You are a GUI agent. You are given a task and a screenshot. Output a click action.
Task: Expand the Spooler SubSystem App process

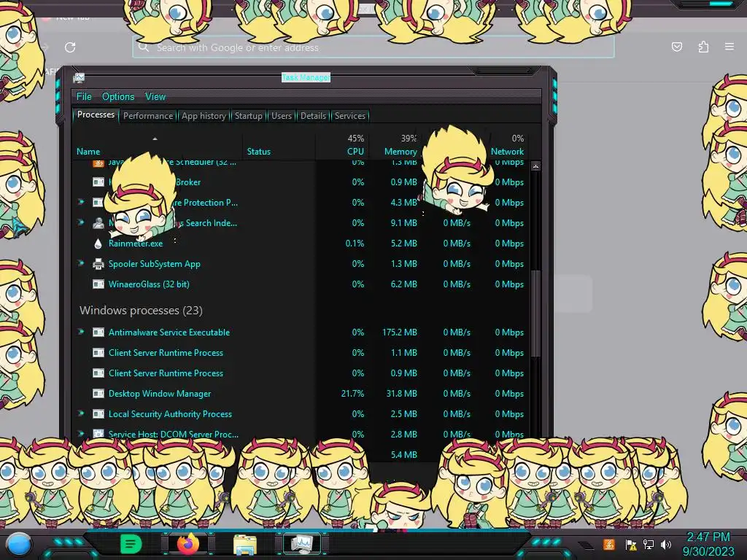point(81,262)
